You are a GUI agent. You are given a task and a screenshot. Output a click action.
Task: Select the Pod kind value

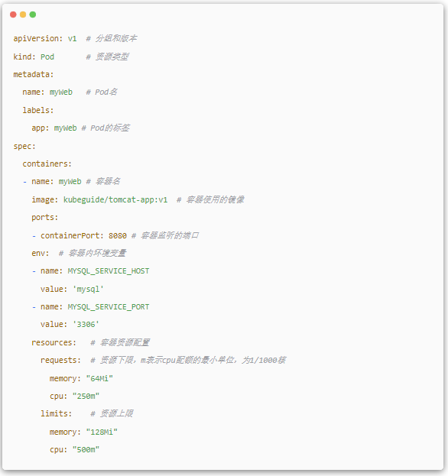(x=47, y=57)
